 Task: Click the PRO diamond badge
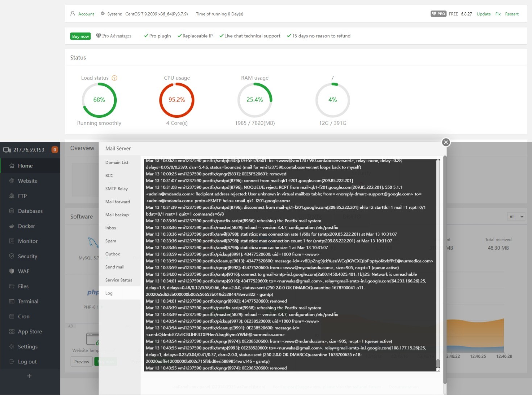(439, 14)
